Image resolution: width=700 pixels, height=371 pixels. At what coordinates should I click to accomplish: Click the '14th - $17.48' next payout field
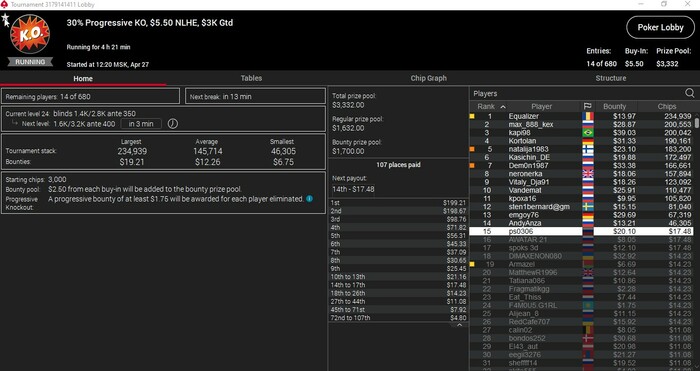pos(353,189)
